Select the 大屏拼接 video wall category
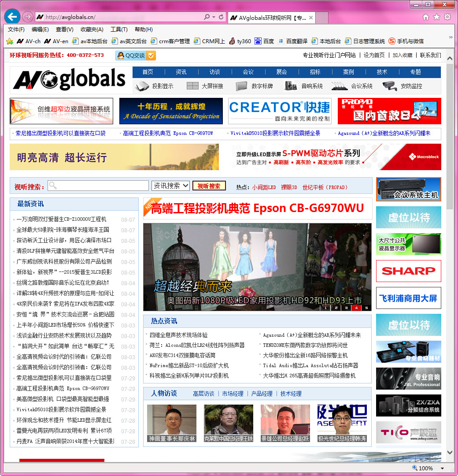Screen dimensions: 458x476 point(205,86)
